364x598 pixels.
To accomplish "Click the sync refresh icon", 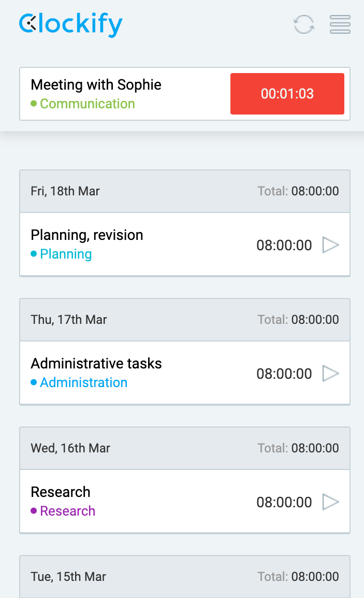I will pos(304,24).
